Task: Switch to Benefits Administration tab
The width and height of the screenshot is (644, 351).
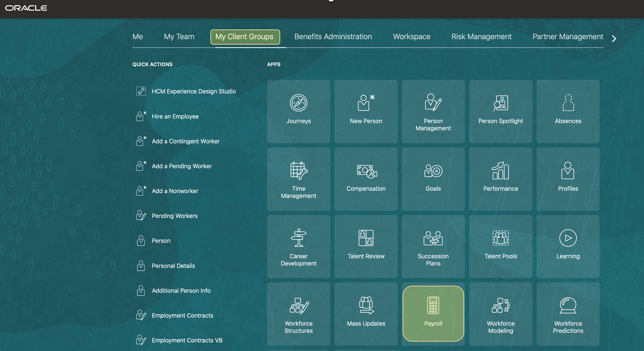Action: click(x=333, y=37)
